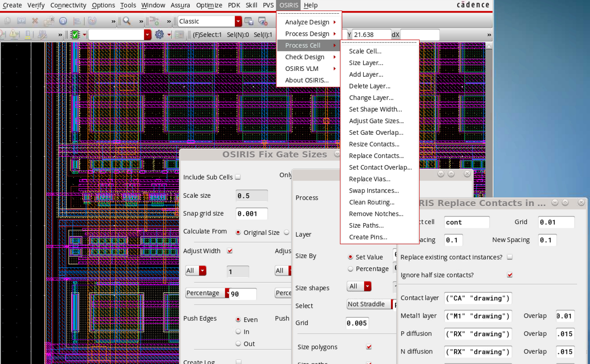Screen dimensions: 590x364
Task: Choose Remove Notches... menu entry
Action: pos(380,214)
